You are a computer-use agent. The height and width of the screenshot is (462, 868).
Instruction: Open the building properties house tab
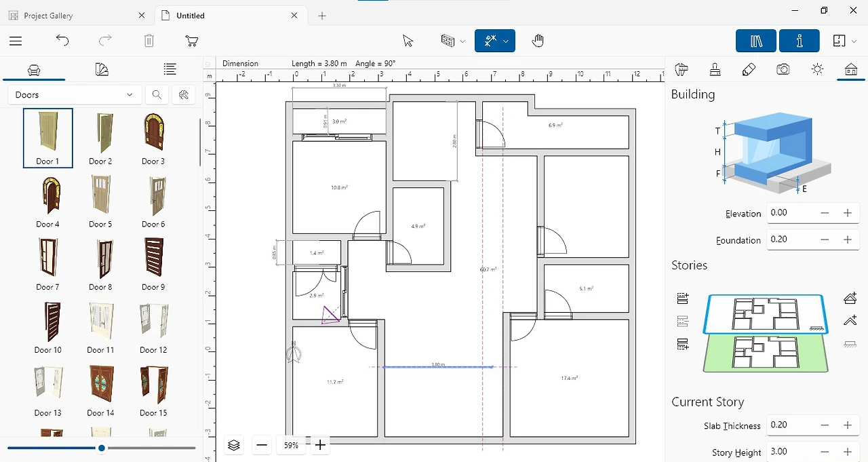[x=850, y=69]
